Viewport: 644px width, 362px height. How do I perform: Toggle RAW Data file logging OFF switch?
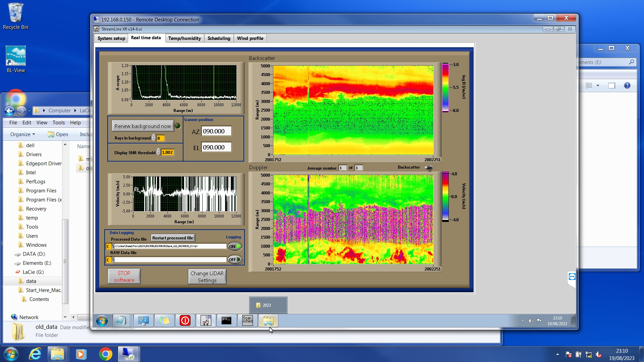[x=235, y=259]
